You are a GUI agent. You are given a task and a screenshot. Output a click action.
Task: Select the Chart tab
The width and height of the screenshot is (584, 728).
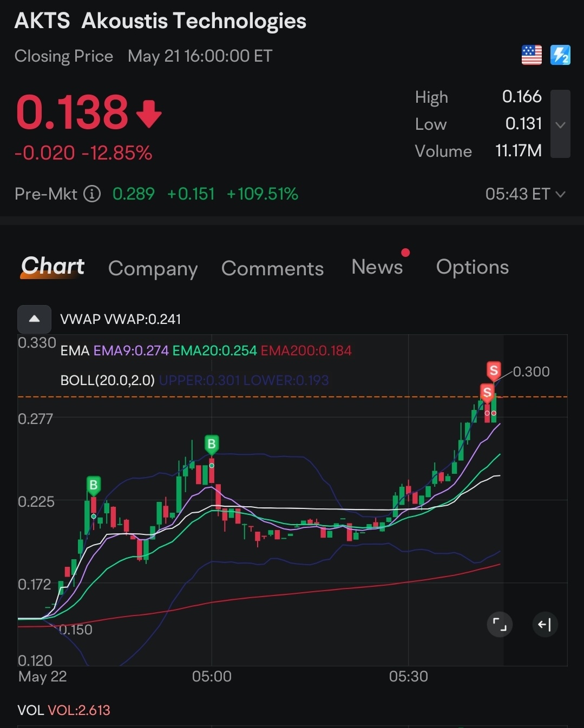click(x=53, y=267)
